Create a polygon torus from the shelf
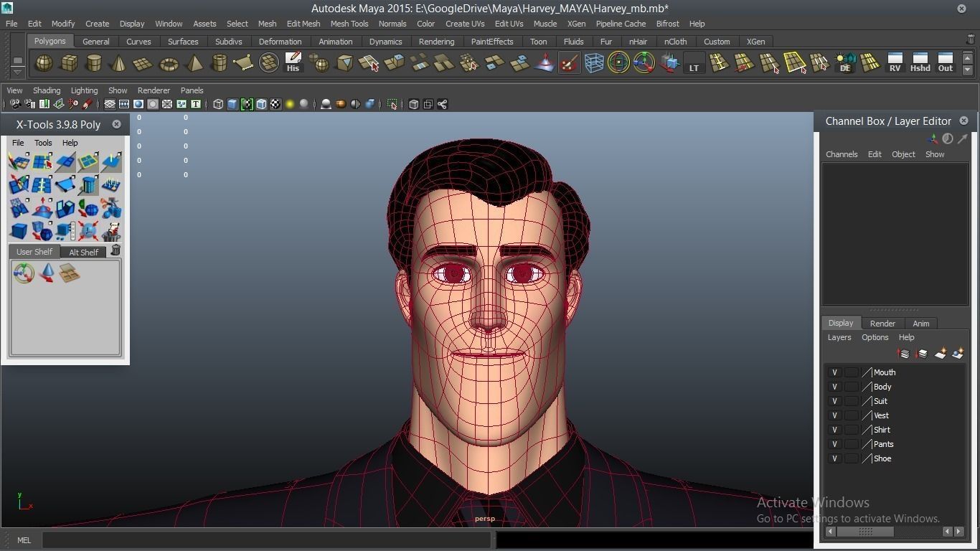This screenshot has width=980, height=551. pos(169,63)
